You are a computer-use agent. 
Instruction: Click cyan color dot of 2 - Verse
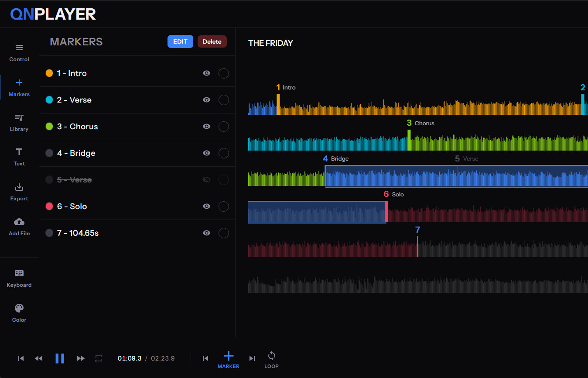[x=49, y=100]
